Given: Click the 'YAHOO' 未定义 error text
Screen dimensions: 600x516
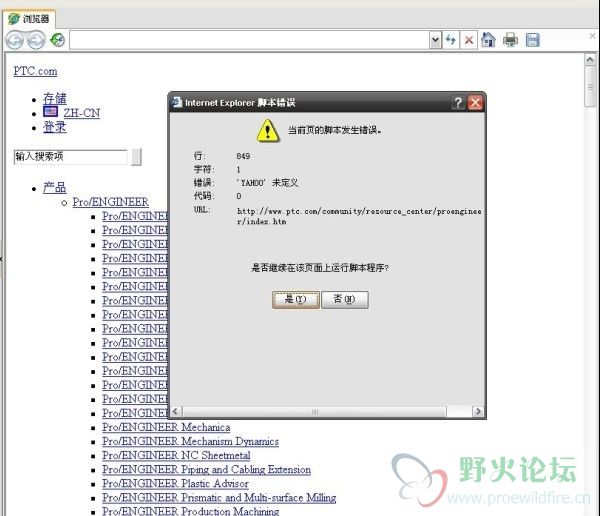Looking at the screenshot, I should click(267, 183).
